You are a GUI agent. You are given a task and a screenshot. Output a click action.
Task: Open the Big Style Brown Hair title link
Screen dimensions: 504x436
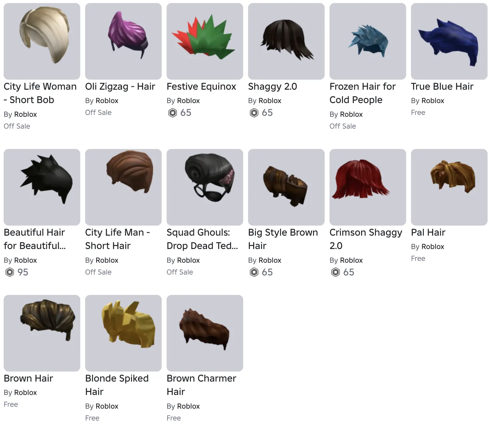point(283,239)
